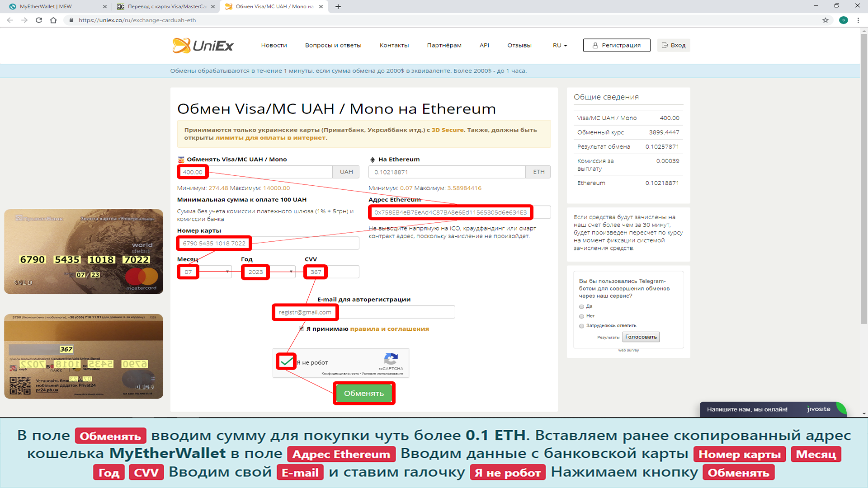Open the Отзывы page

coord(519,45)
